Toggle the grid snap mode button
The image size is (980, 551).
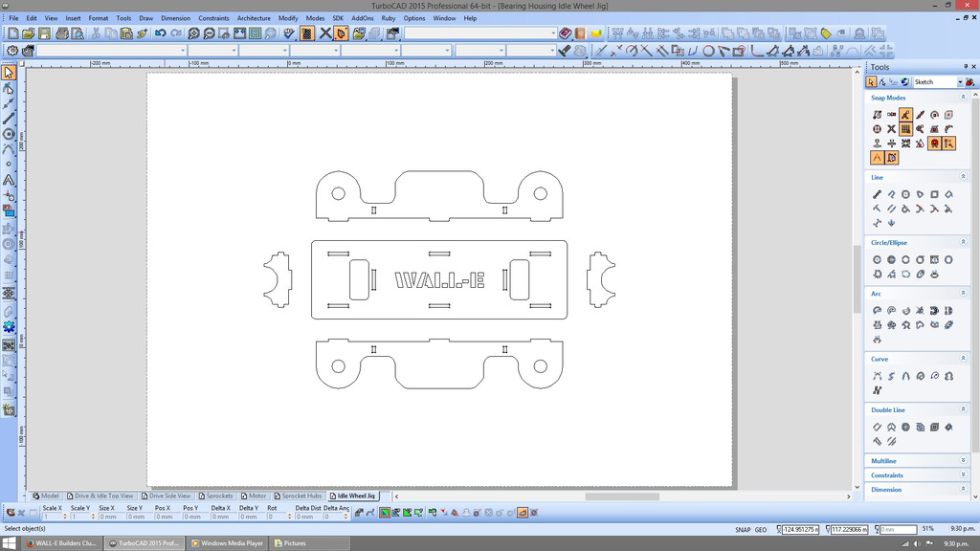pos(905,129)
